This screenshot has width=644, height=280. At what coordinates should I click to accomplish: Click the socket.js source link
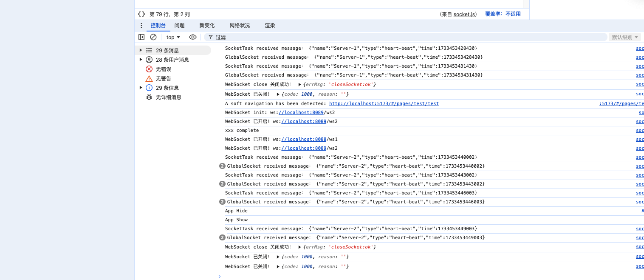click(x=464, y=14)
